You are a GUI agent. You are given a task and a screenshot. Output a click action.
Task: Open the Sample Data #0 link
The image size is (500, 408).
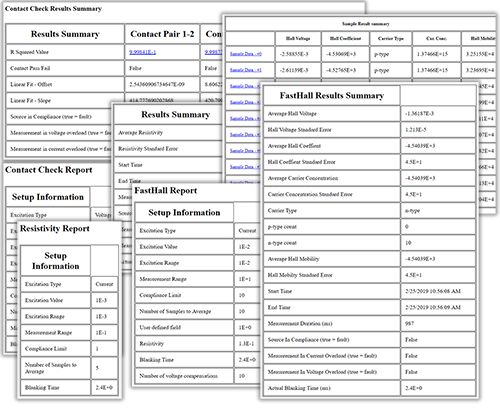246,54
